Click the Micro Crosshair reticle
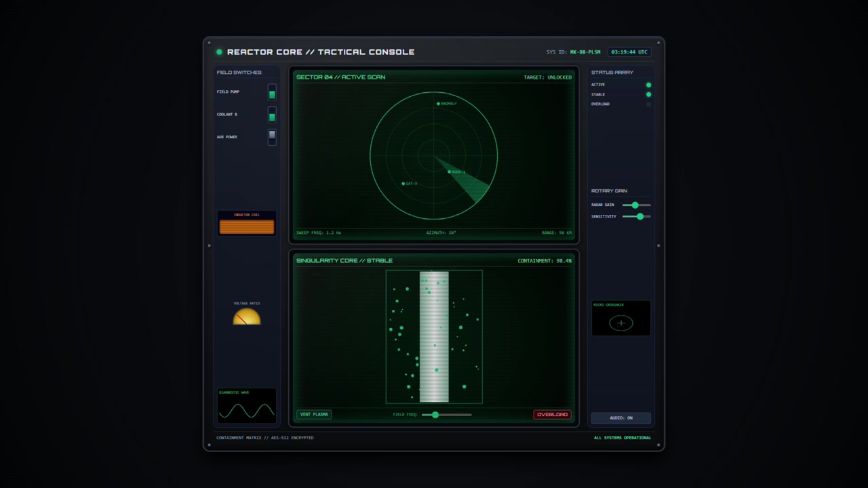The height and width of the screenshot is (488, 868). click(621, 323)
